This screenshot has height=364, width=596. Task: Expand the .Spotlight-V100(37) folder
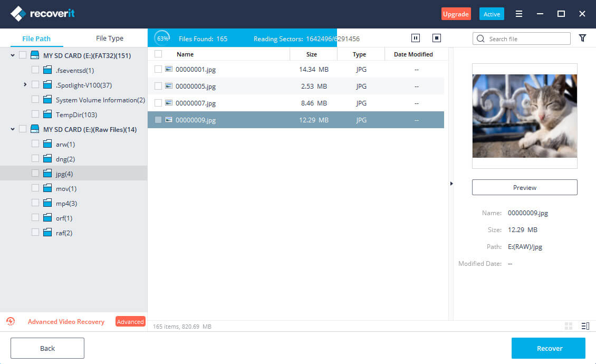[x=25, y=84]
